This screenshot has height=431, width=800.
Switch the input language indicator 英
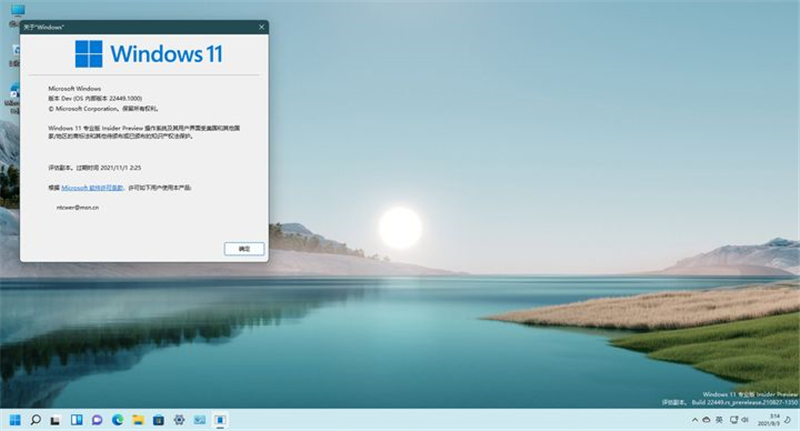coord(719,420)
